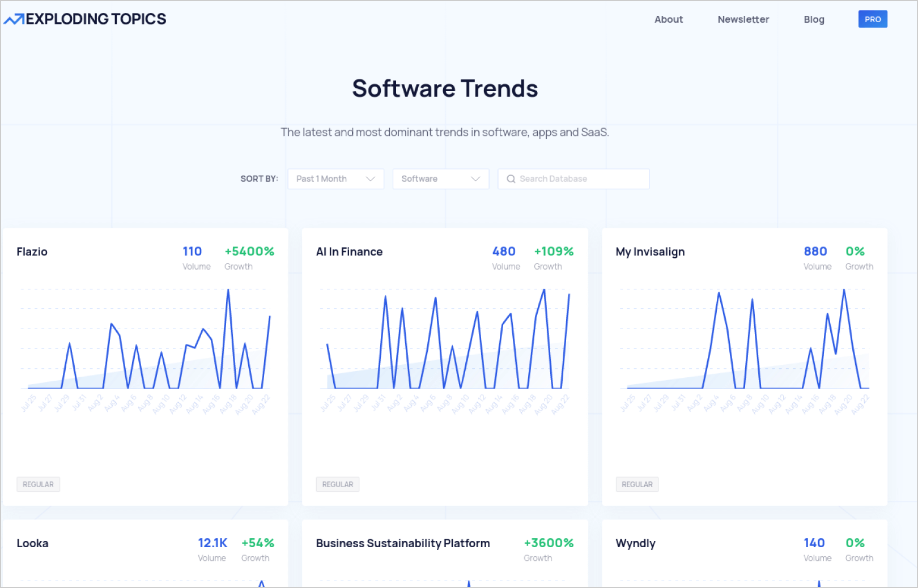The image size is (918, 588).
Task: Click the Exploding Topics arrow logo icon
Action: (14, 19)
